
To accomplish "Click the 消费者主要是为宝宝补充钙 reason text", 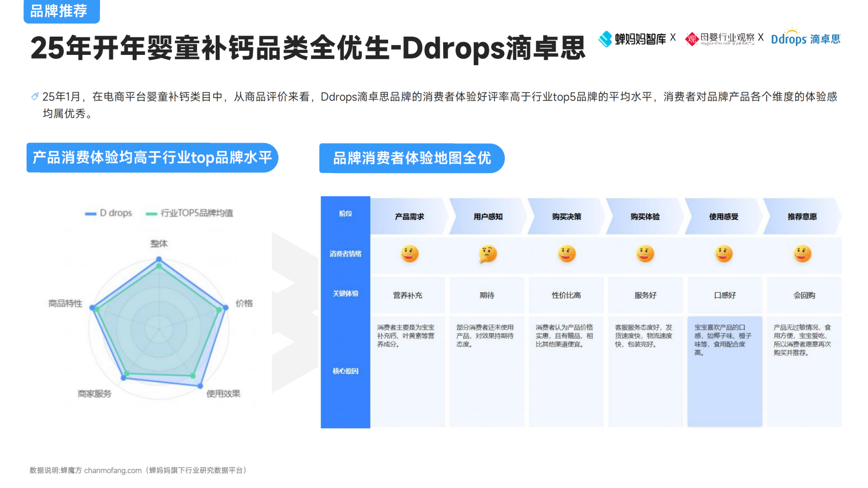I will tap(406, 336).
